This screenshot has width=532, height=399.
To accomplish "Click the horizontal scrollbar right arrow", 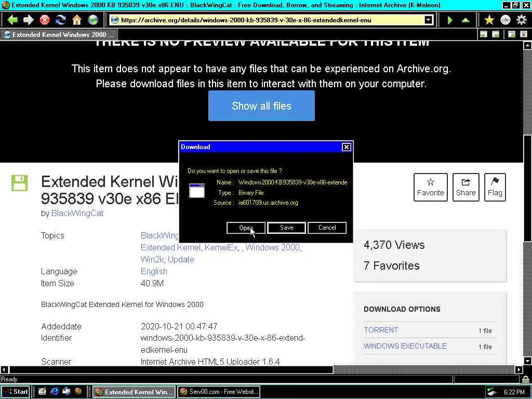I will coord(519,369).
